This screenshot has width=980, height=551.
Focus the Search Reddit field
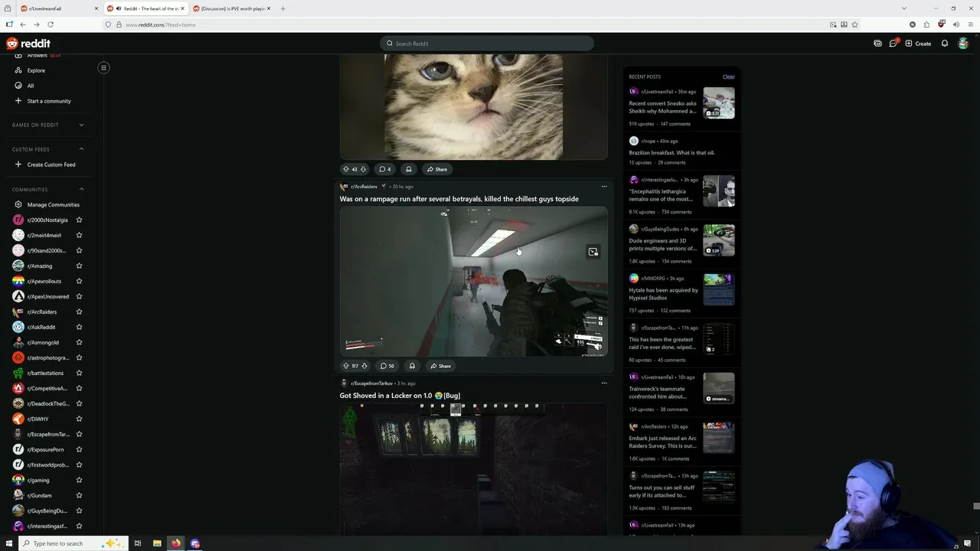tap(487, 44)
